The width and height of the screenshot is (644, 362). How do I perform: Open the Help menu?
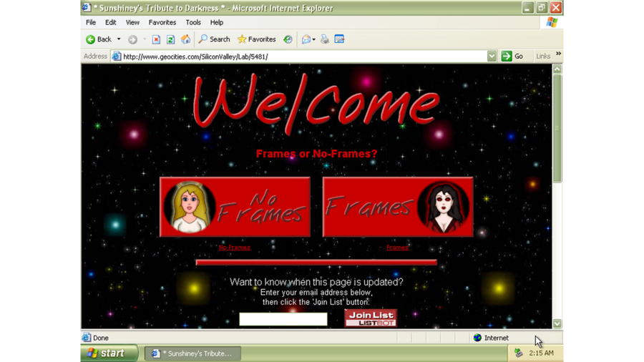pyautogui.click(x=216, y=23)
